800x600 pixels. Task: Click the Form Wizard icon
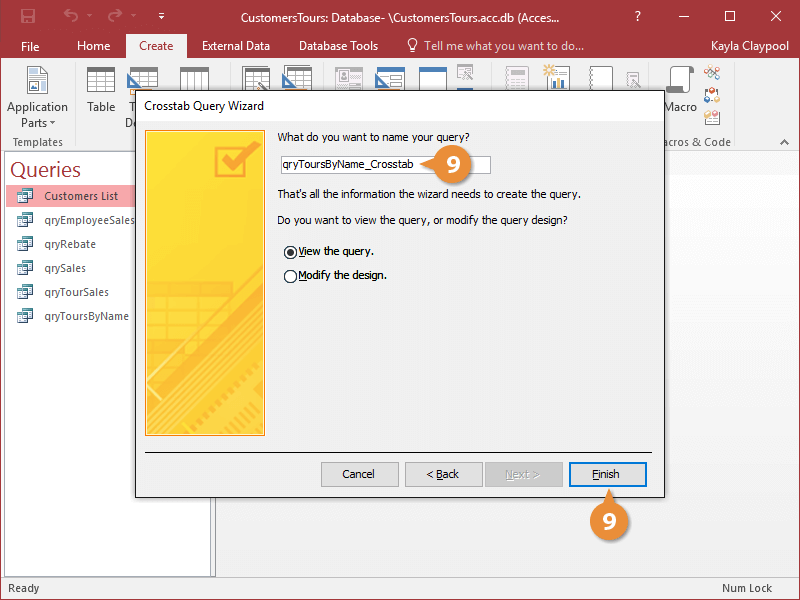[x=465, y=72]
